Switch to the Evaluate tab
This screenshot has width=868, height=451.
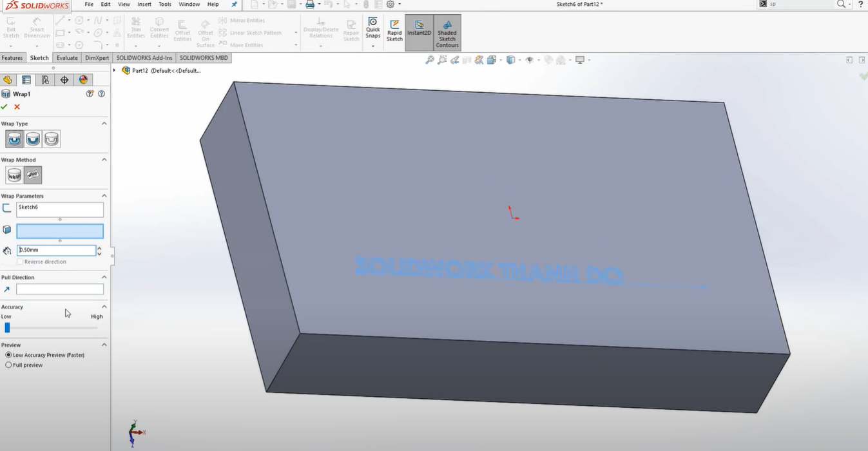[x=67, y=58]
